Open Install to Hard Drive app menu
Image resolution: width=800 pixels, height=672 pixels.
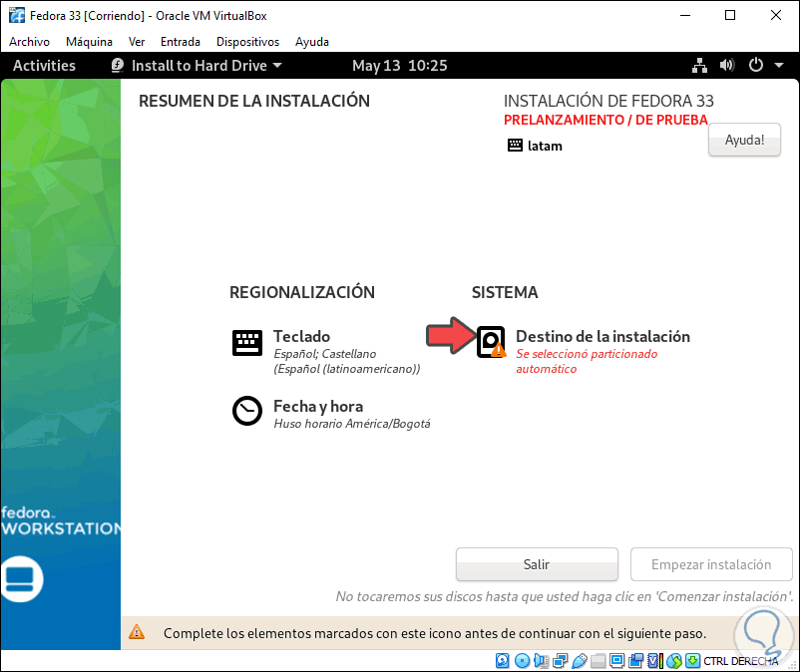tap(197, 65)
